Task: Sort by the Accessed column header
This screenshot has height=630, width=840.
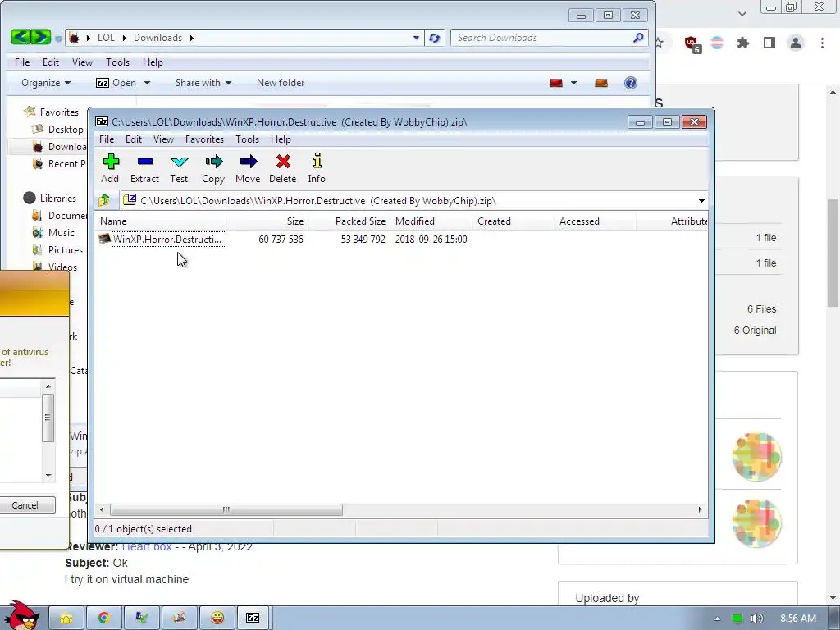Action: (596, 221)
